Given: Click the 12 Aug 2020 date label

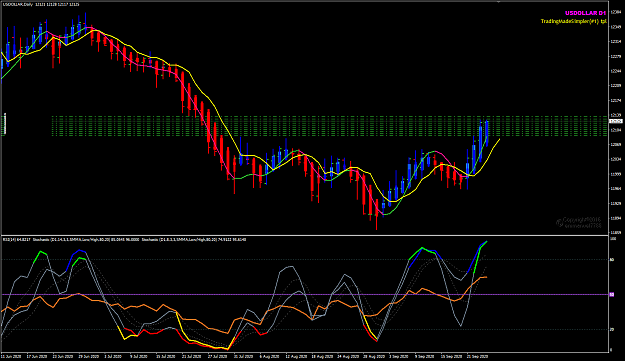Looking at the screenshot, I should [296, 356].
